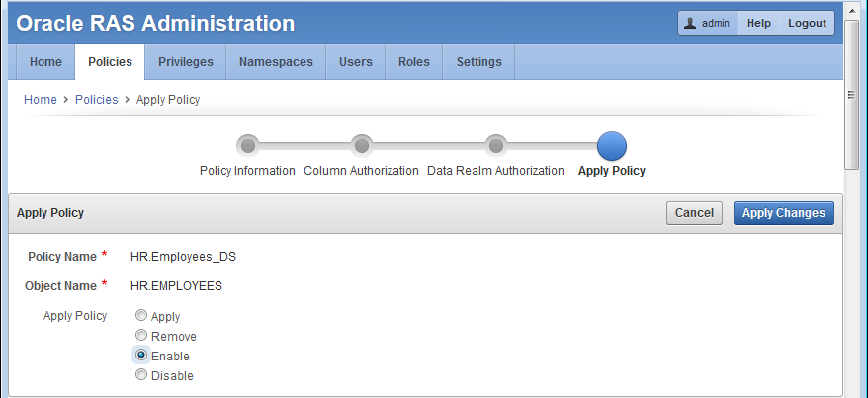This screenshot has height=398, width=868.
Task: Select the Apply radio option
Action: [141, 317]
